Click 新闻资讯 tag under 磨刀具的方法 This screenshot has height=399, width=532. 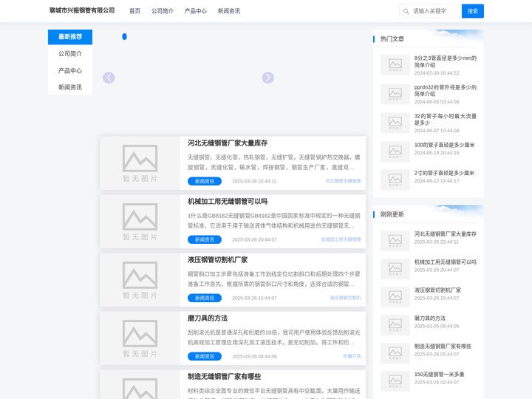[205, 356]
